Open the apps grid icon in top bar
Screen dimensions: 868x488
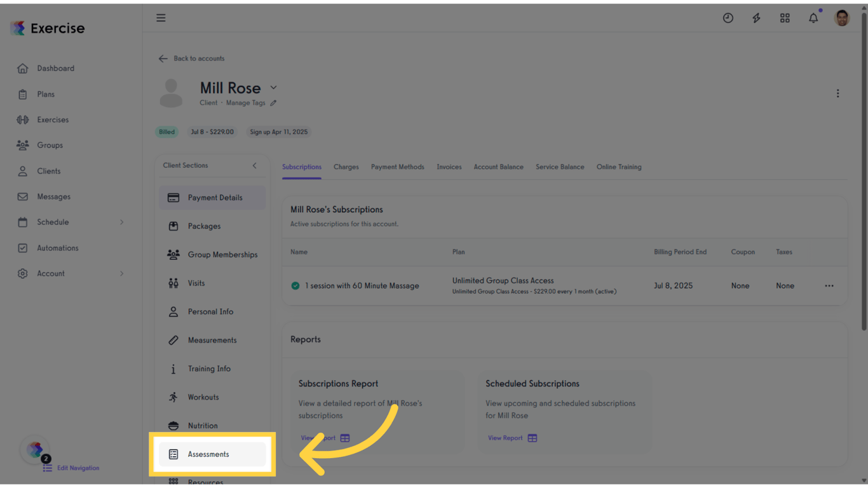click(x=785, y=18)
